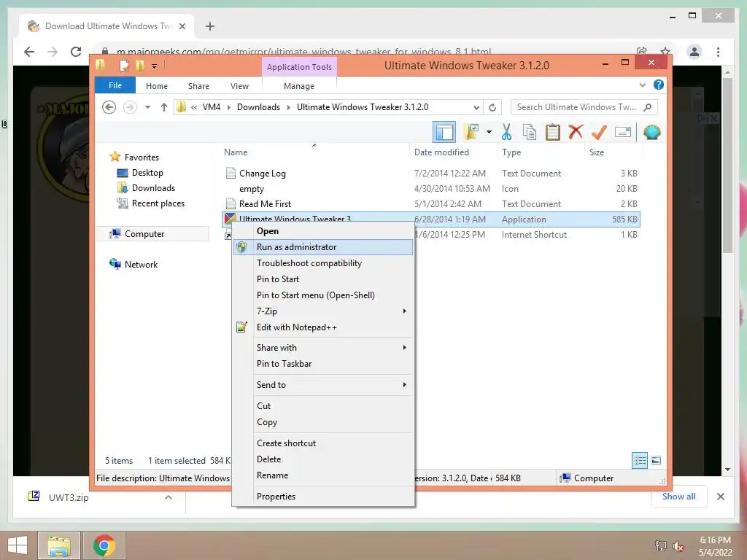Open the Home ribbon tab

[x=157, y=86]
